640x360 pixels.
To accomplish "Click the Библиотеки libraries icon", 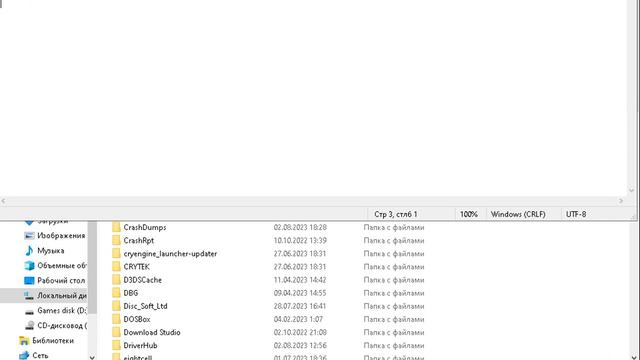I will 24,340.
